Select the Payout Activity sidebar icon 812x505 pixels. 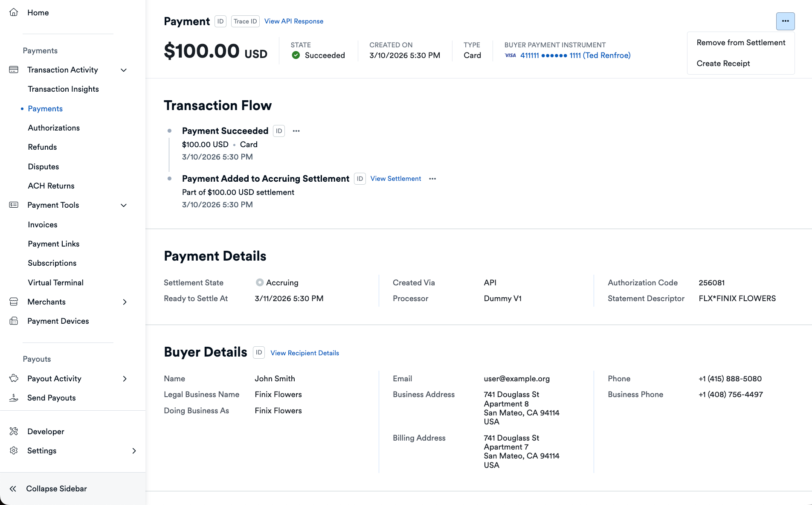(x=14, y=378)
